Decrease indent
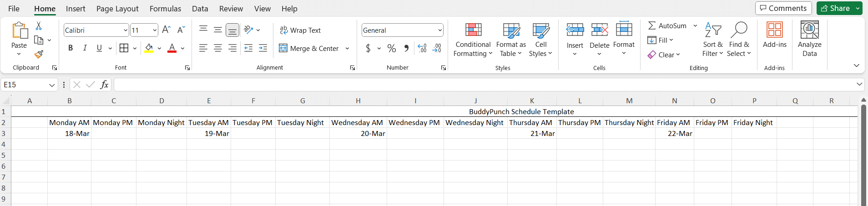868x206 pixels. (248, 48)
